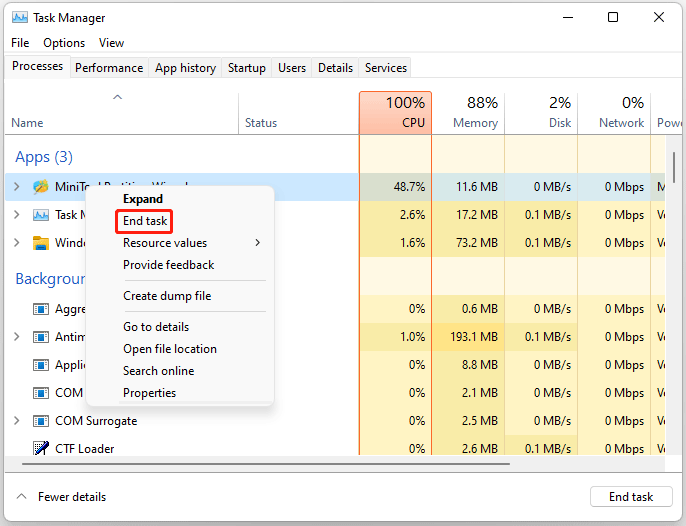686x526 pixels.
Task: Expand the Windows Explorer process row
Action: point(17,243)
